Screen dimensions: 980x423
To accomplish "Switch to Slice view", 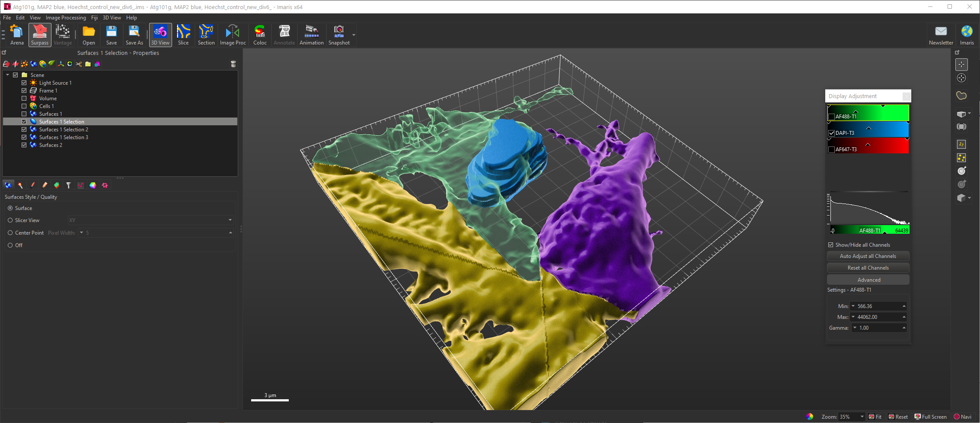I will [183, 35].
